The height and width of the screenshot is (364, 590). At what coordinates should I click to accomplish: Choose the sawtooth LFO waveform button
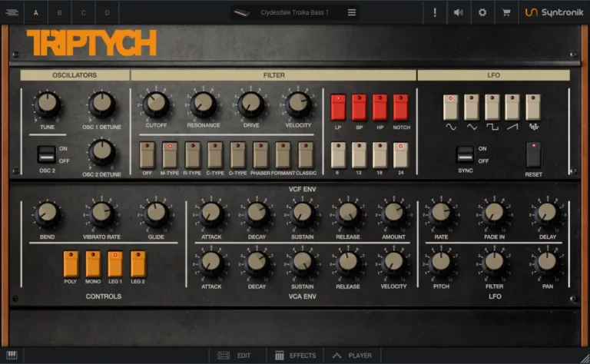click(x=512, y=108)
